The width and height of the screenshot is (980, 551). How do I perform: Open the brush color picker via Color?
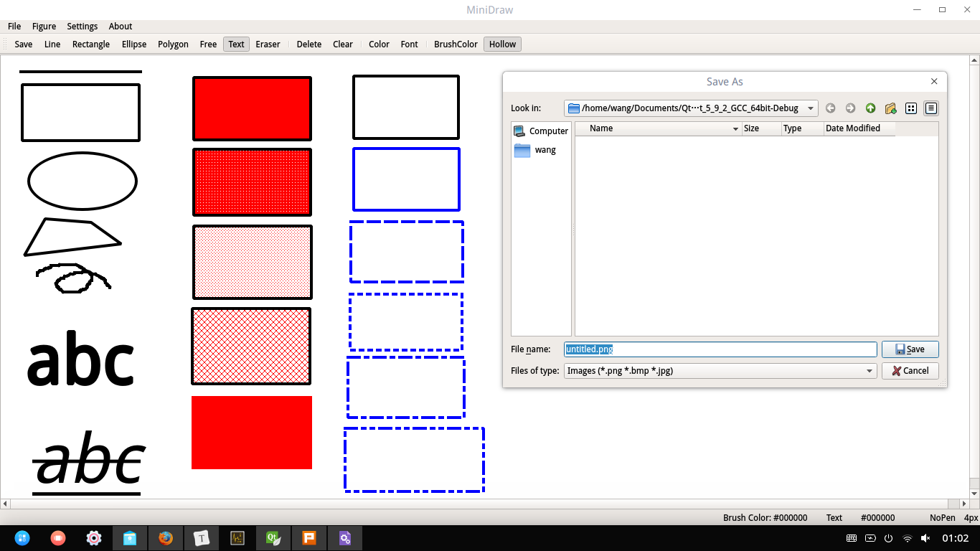[x=379, y=44]
